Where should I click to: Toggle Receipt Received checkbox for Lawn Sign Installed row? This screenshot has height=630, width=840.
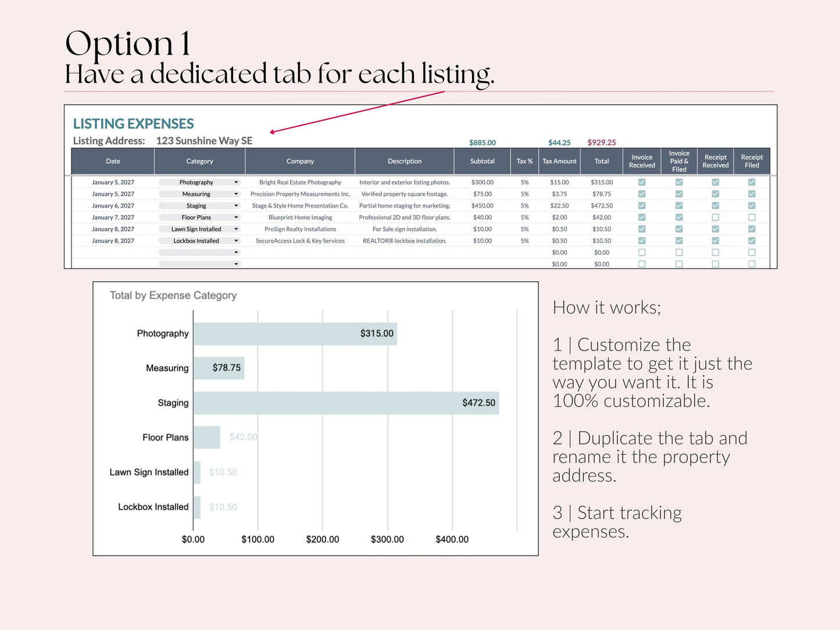click(716, 229)
